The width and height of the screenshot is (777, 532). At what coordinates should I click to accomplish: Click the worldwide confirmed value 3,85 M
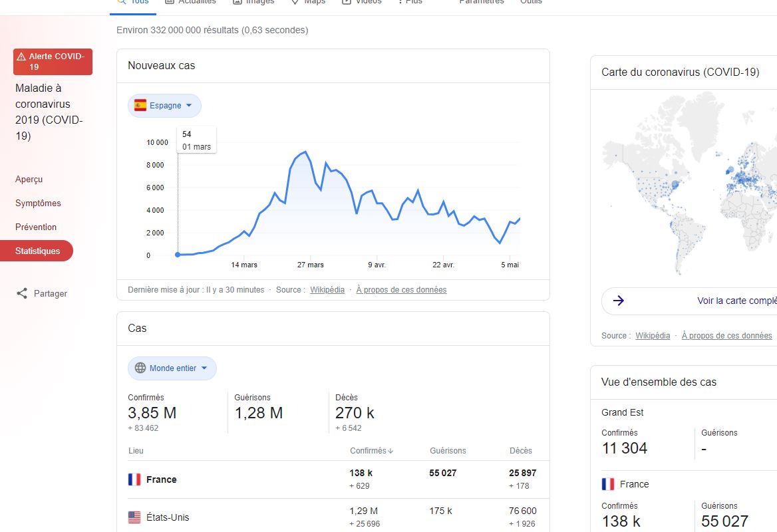[x=152, y=412]
